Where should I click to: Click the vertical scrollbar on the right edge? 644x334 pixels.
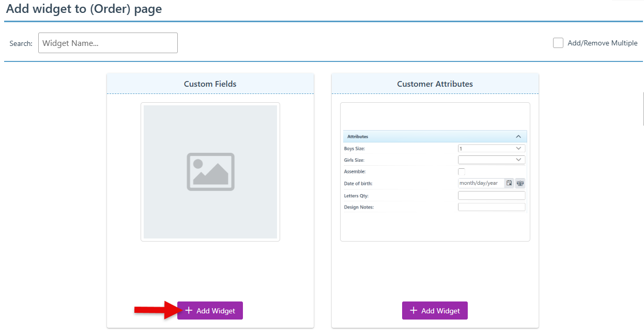[643, 108]
